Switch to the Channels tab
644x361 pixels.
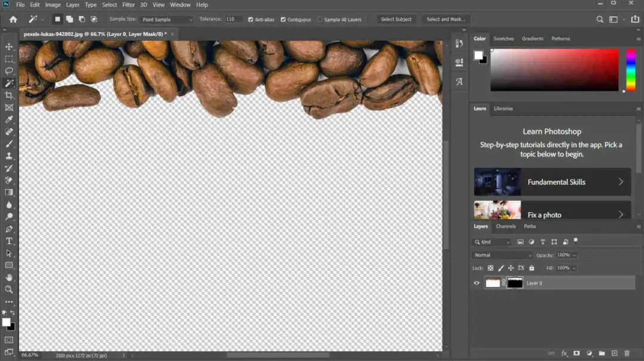click(x=506, y=226)
